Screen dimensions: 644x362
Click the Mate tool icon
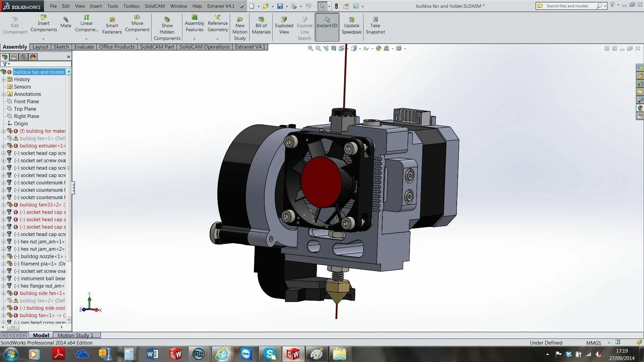[66, 20]
